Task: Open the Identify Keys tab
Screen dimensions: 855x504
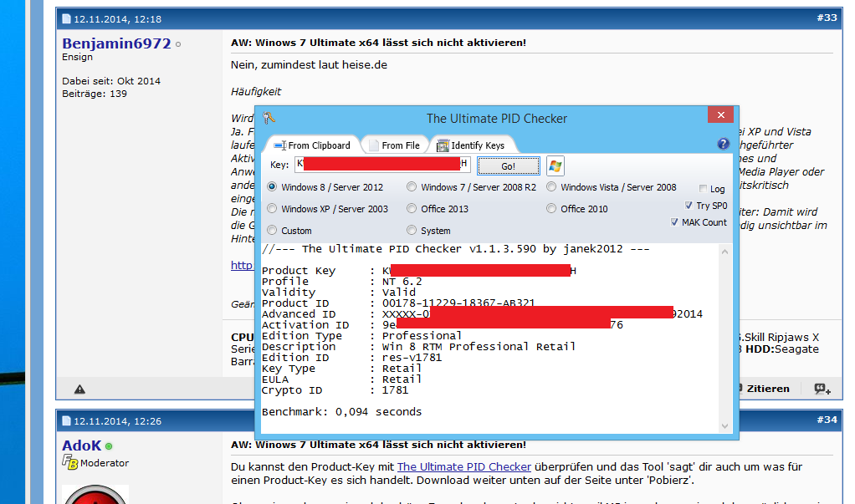Action: coord(472,145)
